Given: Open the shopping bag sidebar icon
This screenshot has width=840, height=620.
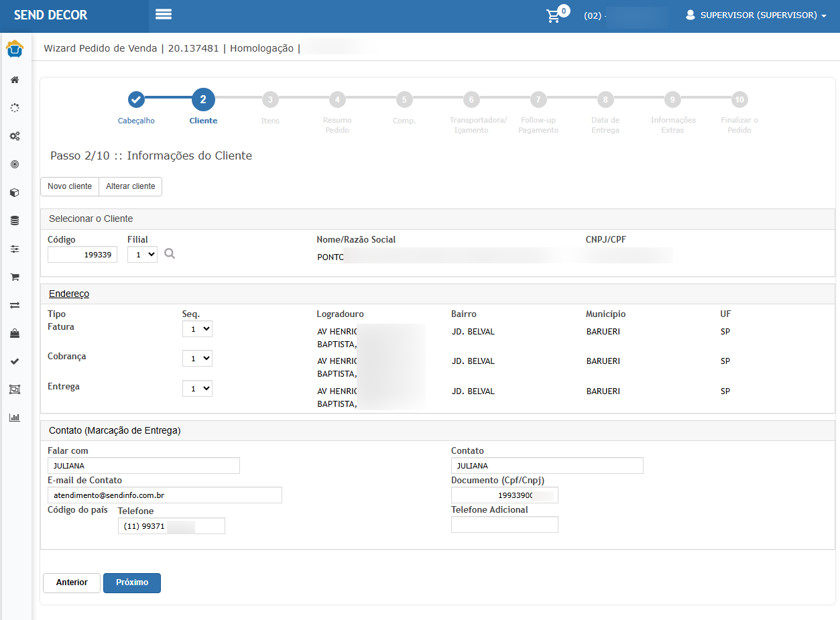Looking at the screenshot, I should tap(15, 333).
